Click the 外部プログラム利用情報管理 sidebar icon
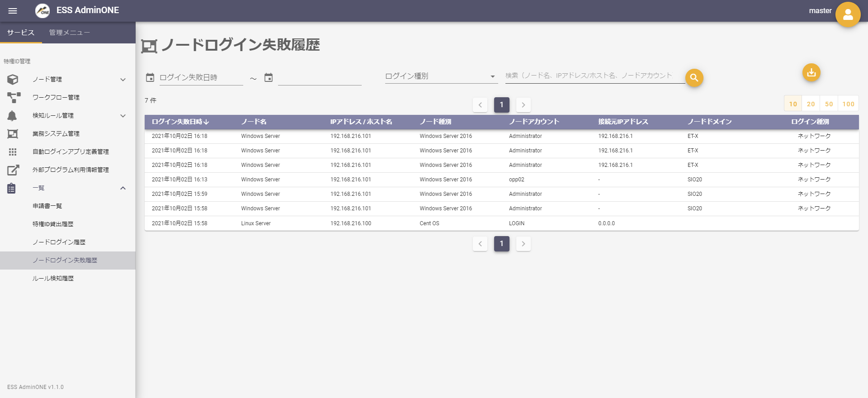The height and width of the screenshot is (398, 868). 13,170
